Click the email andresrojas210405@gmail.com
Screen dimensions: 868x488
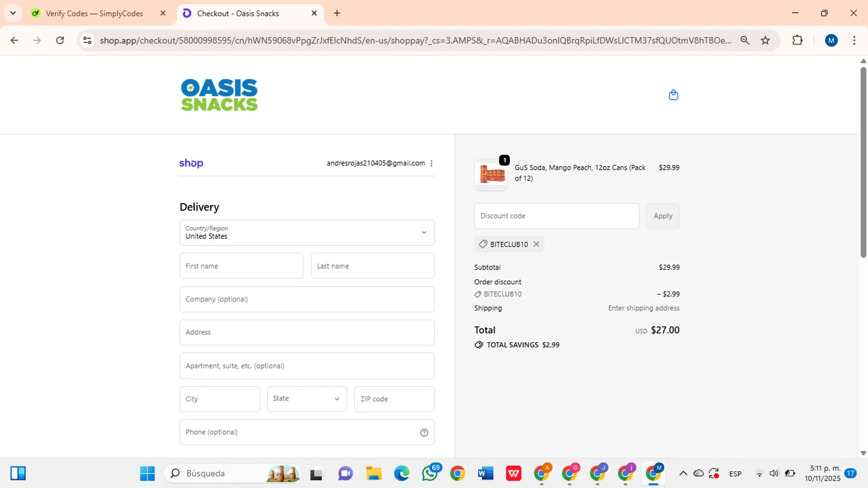click(x=376, y=163)
